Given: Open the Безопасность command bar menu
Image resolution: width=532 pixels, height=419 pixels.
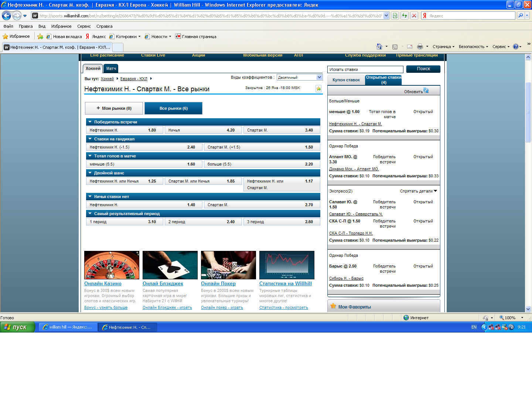Looking at the screenshot, I should pyautogui.click(x=473, y=47).
